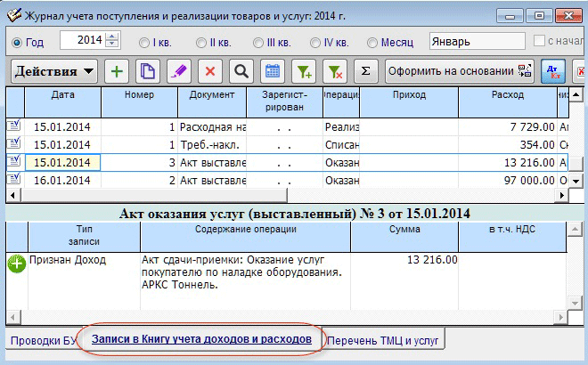Click lower table horizontal scrollbar right arrow
The height and width of the screenshot is (365, 588).
561,318
